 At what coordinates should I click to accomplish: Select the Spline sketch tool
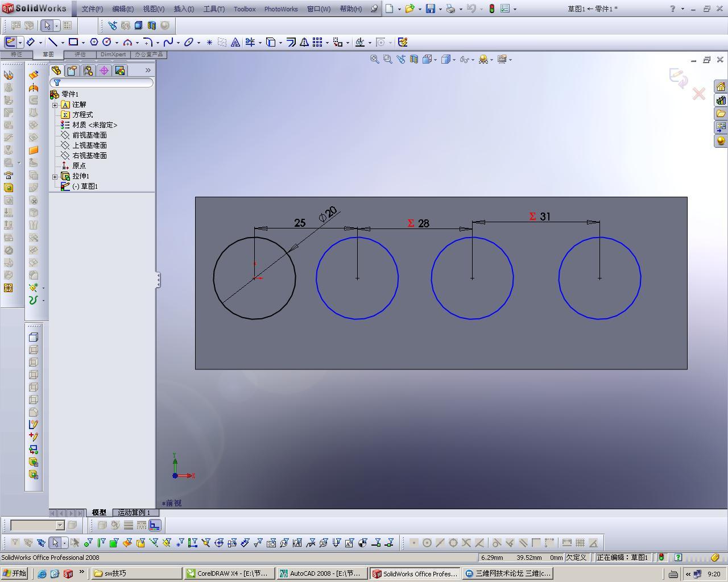tap(168, 42)
